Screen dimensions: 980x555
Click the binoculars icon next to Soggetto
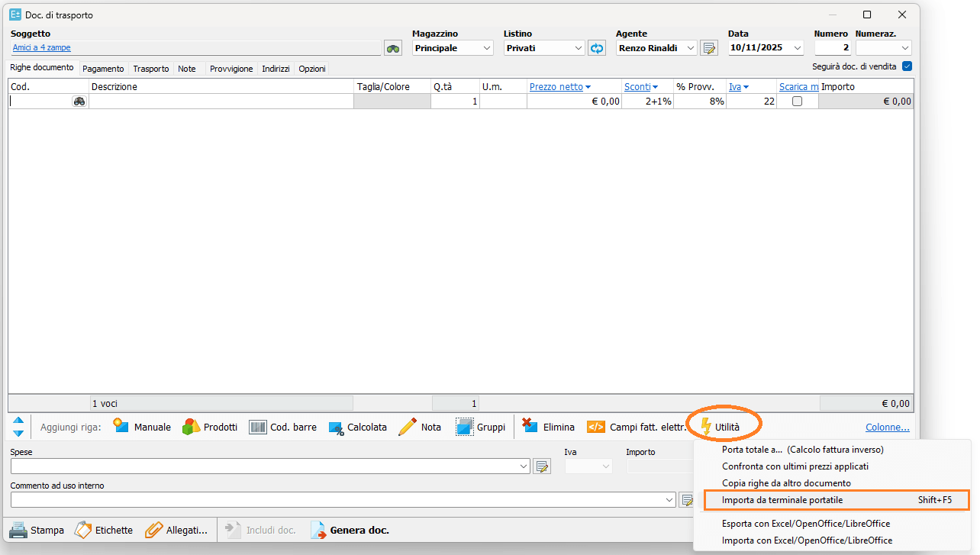(392, 48)
